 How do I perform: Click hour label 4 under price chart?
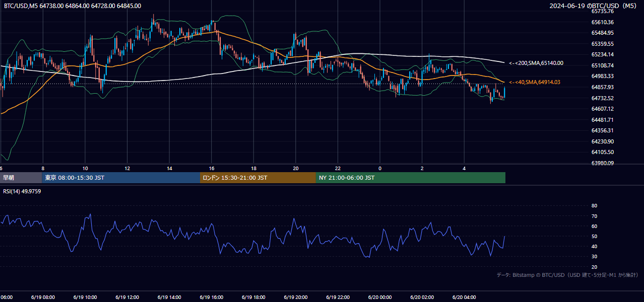click(x=464, y=168)
